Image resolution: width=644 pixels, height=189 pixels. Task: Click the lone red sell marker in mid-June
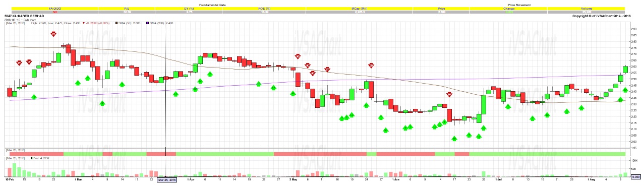pyautogui.click(x=449, y=94)
